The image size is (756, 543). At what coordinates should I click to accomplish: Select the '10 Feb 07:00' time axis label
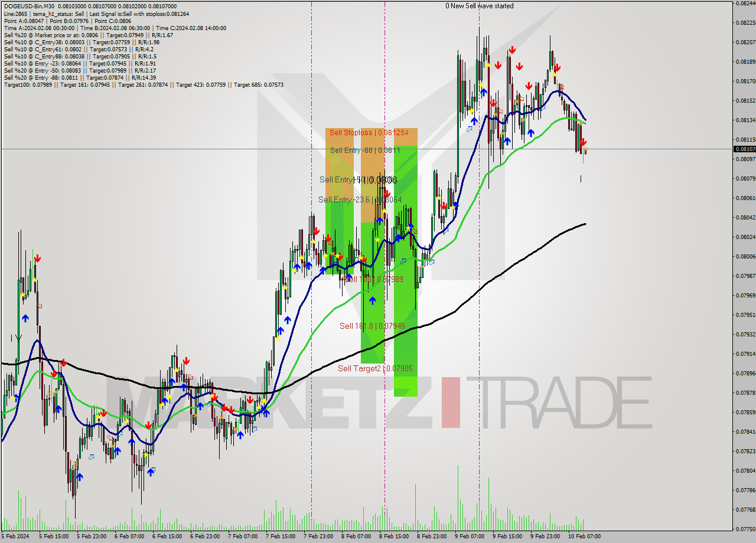pos(584,537)
